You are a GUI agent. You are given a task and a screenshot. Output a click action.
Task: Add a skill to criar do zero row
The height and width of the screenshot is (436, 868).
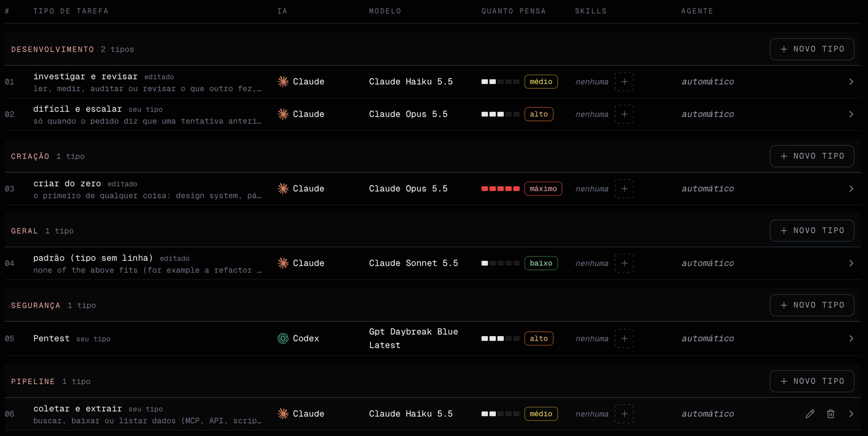pyautogui.click(x=624, y=189)
